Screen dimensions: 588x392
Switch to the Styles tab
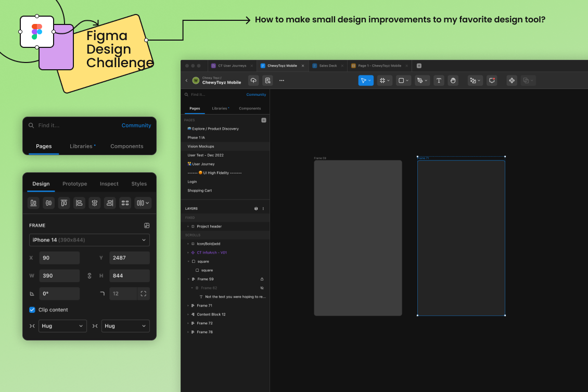coord(139,184)
